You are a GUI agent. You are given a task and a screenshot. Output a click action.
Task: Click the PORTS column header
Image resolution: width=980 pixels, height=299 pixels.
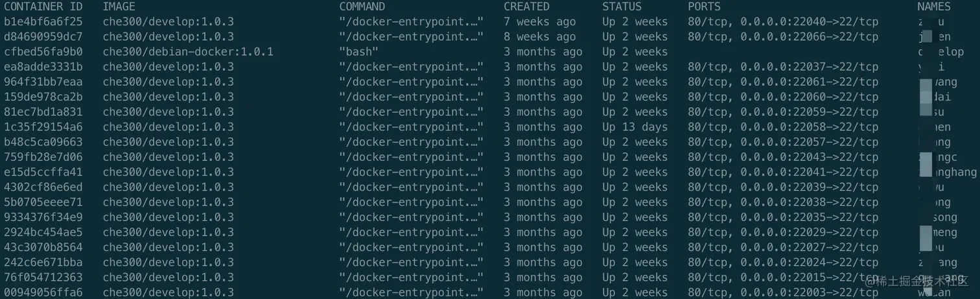704,6
